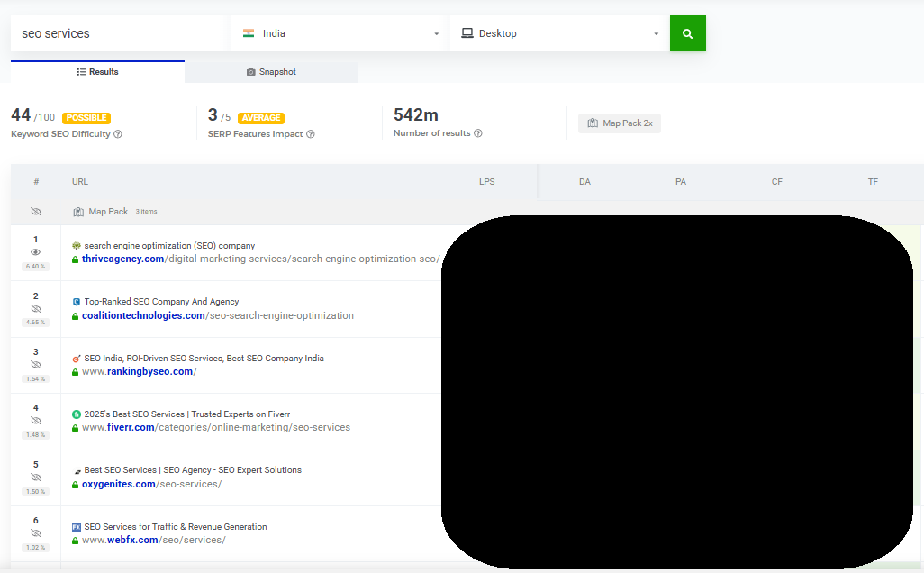Open the Desktop device dropdown

[x=559, y=33]
